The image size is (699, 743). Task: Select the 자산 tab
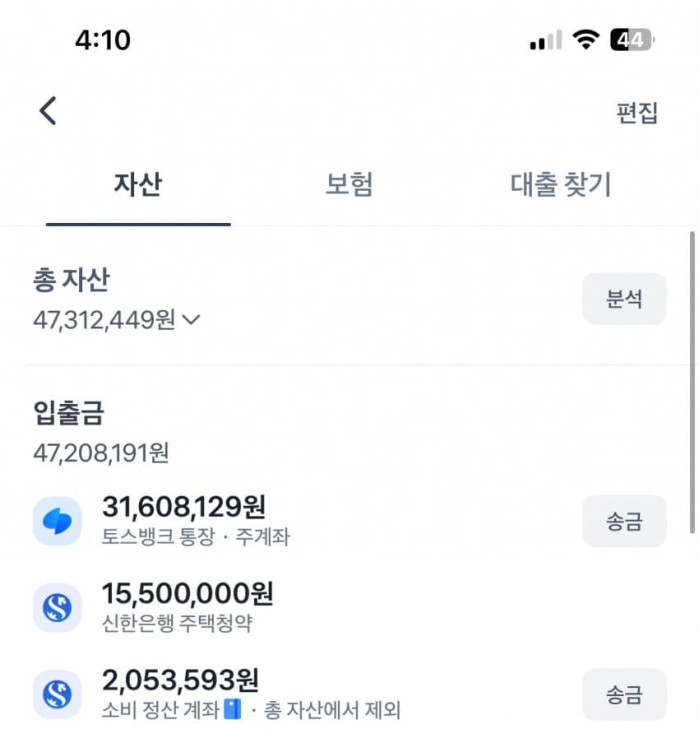point(138,185)
